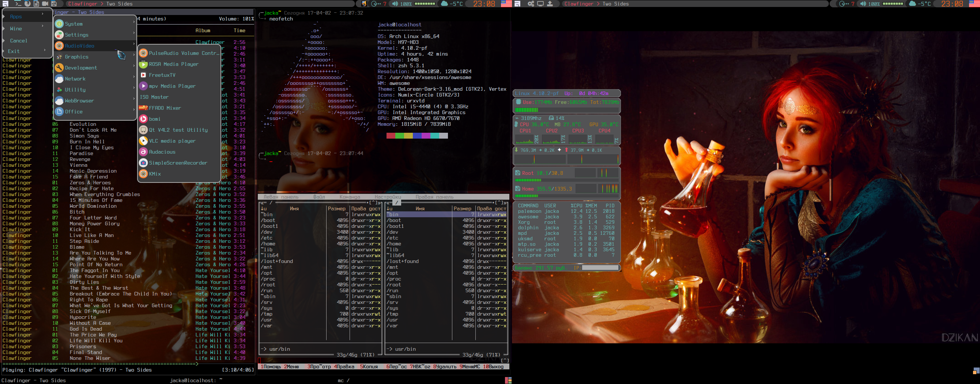Expand the Development category submenu
The image size is (980, 384).
pyautogui.click(x=95, y=68)
